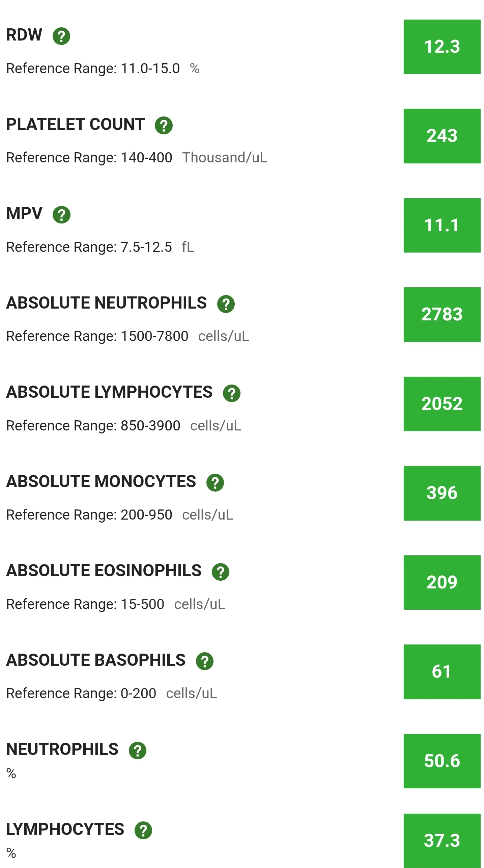Open ABSOLUTE BASOPHILS help icon

[x=205, y=661]
